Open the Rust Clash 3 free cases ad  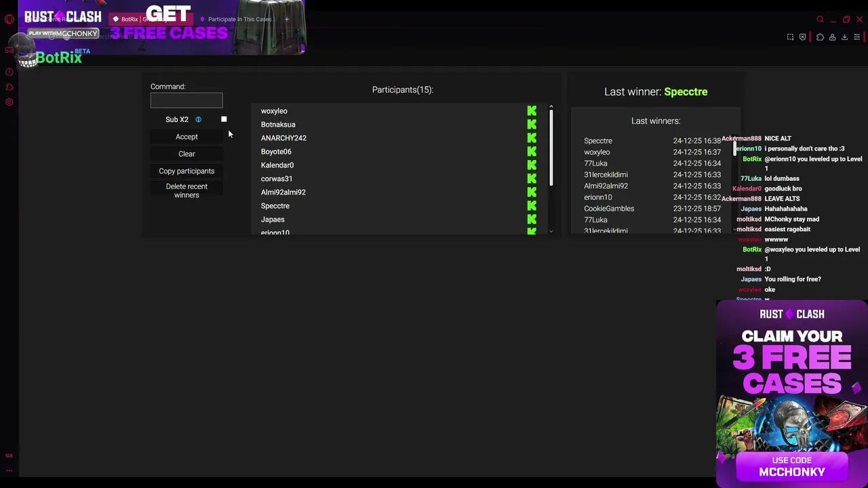point(792,394)
